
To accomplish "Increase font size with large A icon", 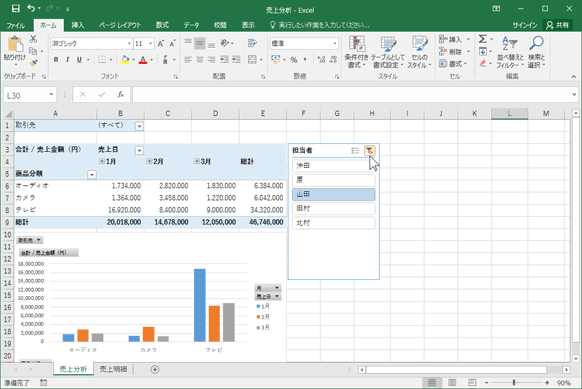I will click(x=160, y=44).
